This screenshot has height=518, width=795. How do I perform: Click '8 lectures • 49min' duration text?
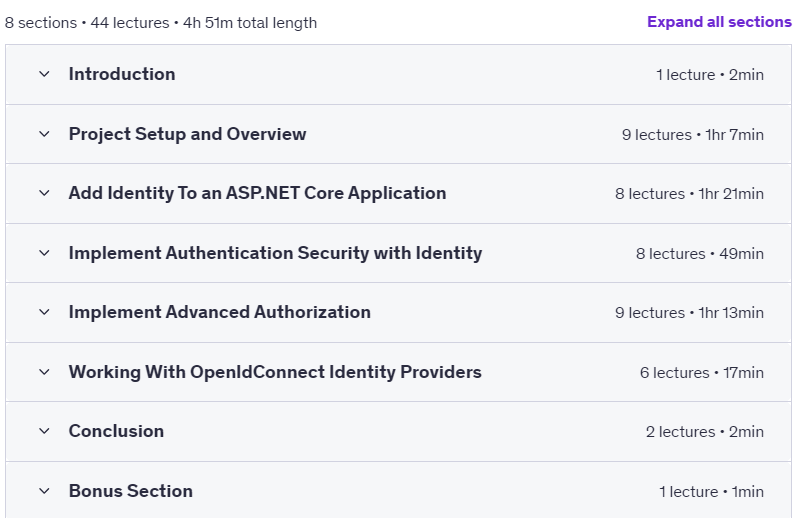tap(700, 253)
